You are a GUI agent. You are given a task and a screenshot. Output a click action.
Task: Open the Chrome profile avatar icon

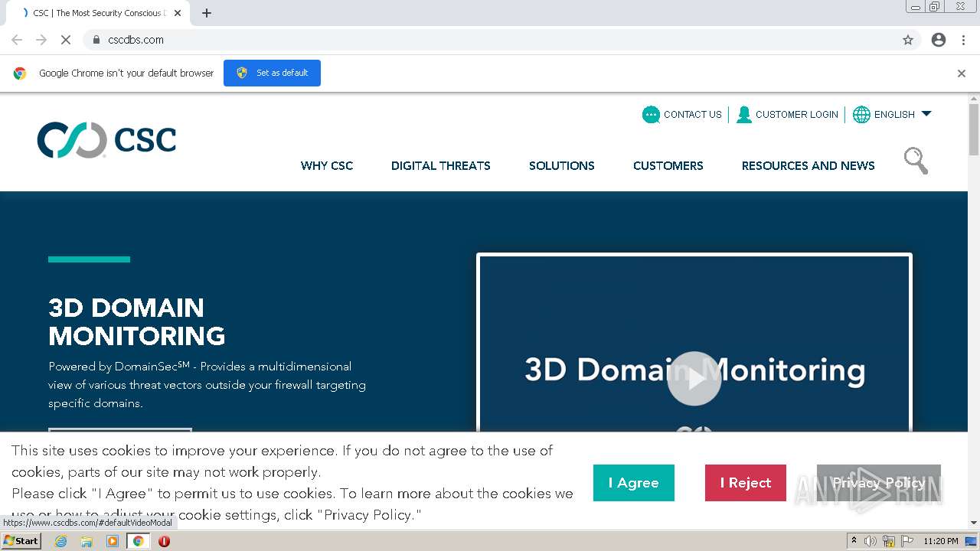pos(939,40)
